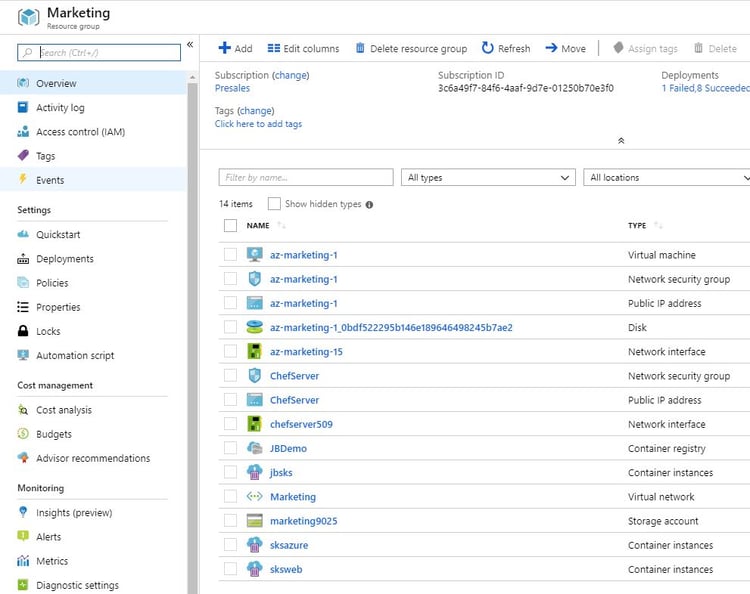Viewport: 750px width, 594px height.
Task: Open the chefserver509 resource link
Action: (301, 424)
